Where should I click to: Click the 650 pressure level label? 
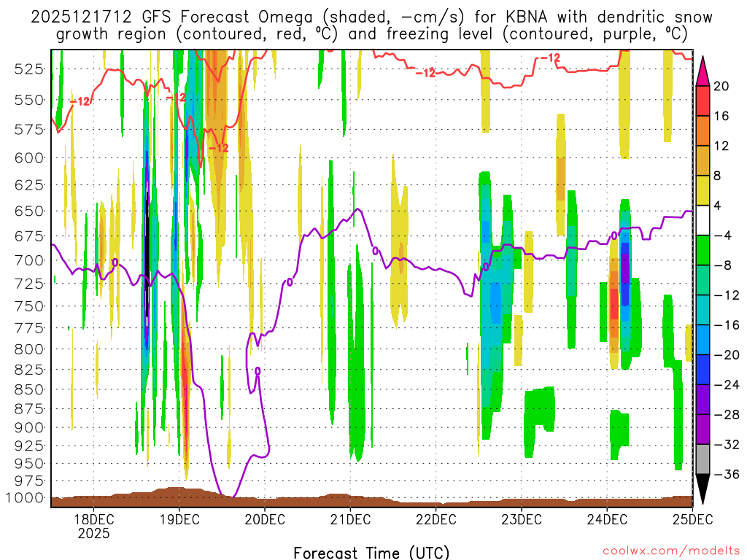click(x=28, y=211)
